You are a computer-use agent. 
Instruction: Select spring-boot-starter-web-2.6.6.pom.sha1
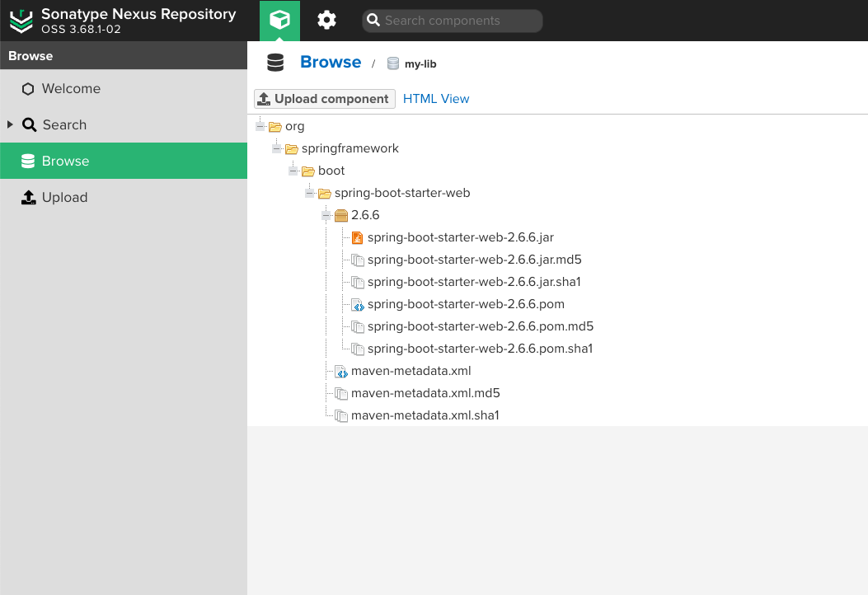point(480,348)
